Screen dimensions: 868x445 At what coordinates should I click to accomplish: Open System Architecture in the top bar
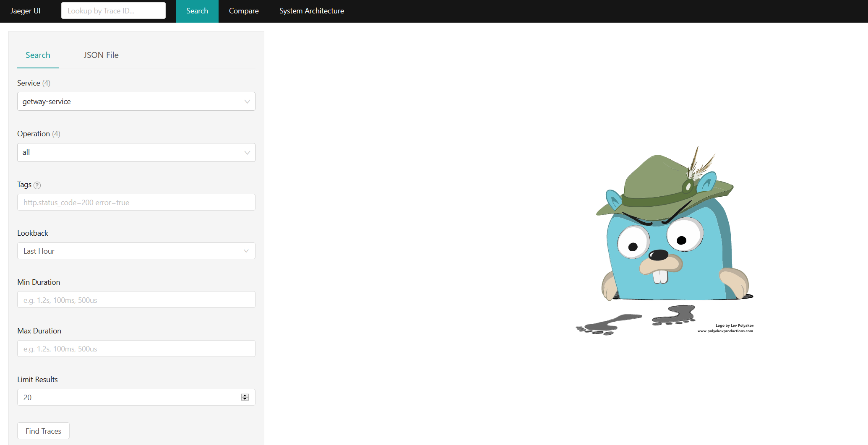pos(312,11)
